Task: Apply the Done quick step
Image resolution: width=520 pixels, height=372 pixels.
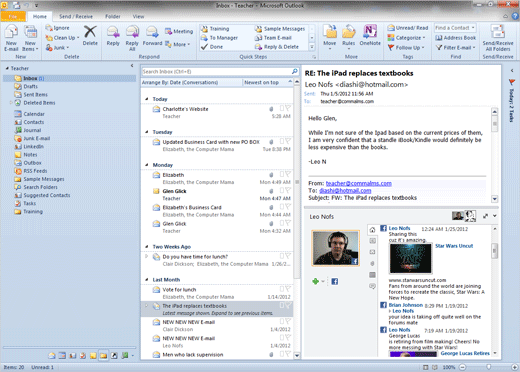Action: pyautogui.click(x=212, y=47)
